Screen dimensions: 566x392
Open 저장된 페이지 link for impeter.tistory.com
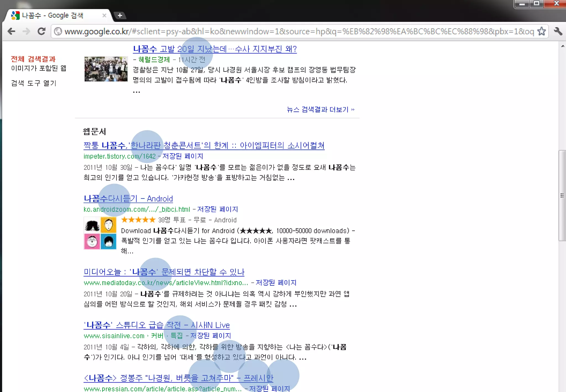[x=182, y=156]
